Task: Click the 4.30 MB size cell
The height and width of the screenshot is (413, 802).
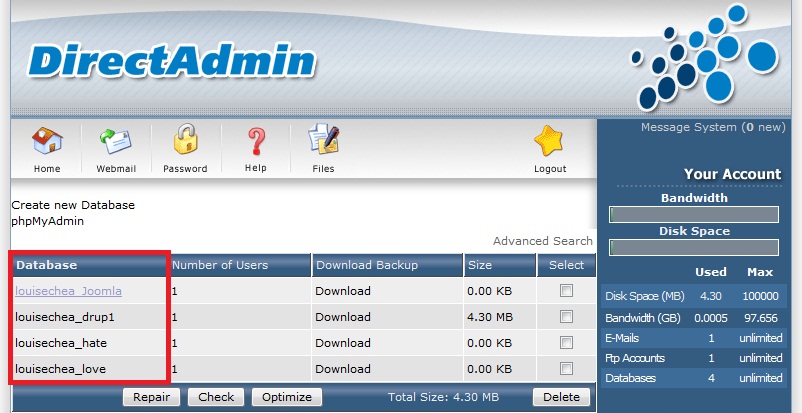Action: (490, 317)
